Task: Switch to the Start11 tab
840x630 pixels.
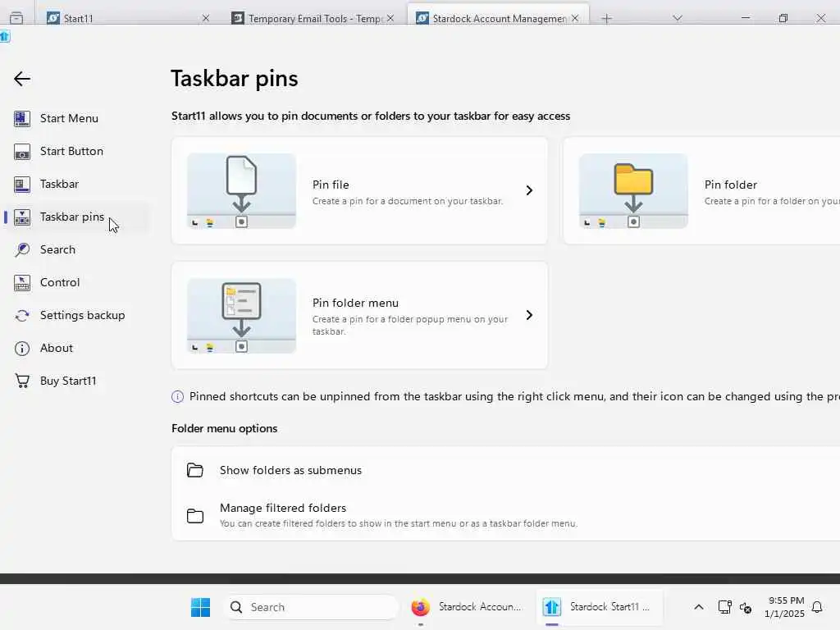Action: pyautogui.click(x=126, y=18)
